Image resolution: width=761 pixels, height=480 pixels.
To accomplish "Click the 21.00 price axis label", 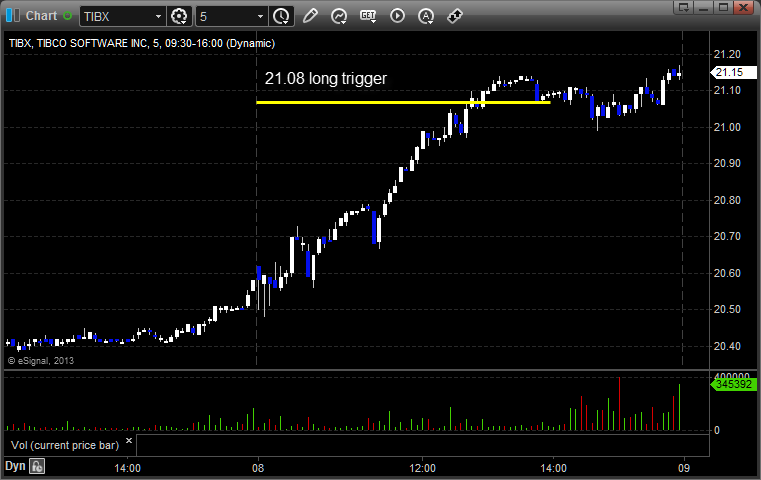I will [727, 127].
